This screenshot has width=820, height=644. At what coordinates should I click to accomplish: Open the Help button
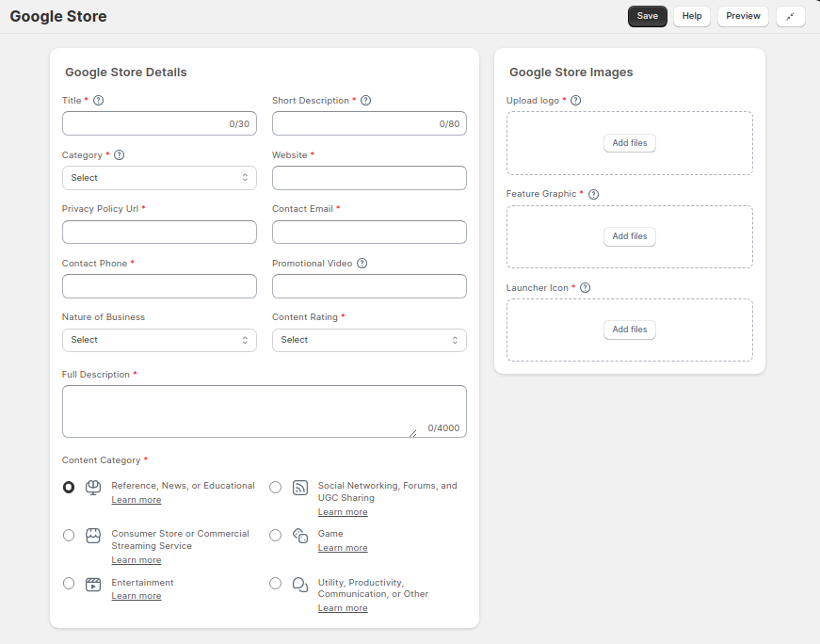[x=692, y=16]
